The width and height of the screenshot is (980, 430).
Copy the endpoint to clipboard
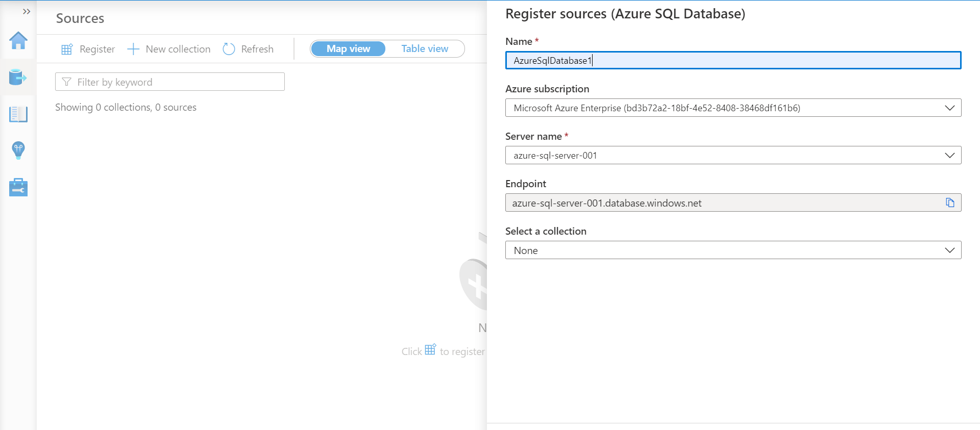950,203
